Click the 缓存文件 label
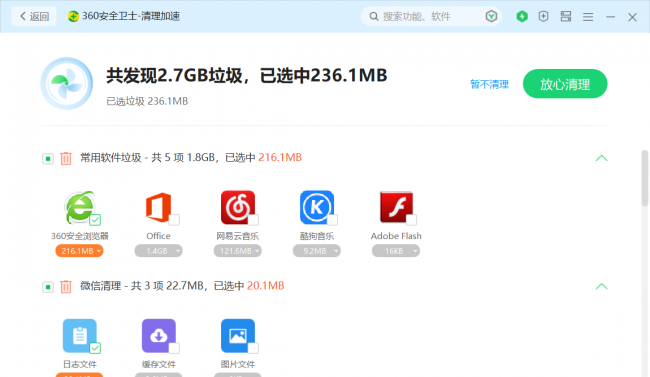The width and height of the screenshot is (650, 377). pos(159,364)
